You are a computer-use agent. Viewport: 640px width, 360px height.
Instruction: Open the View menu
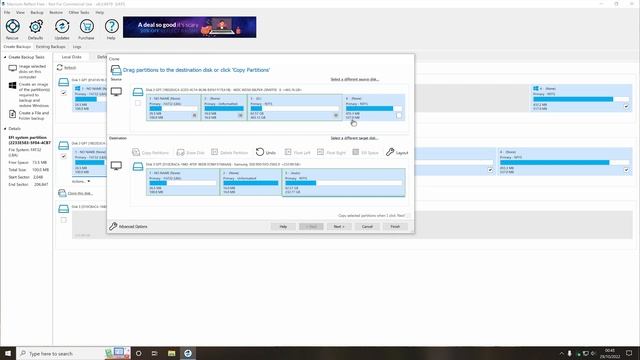tap(20, 12)
